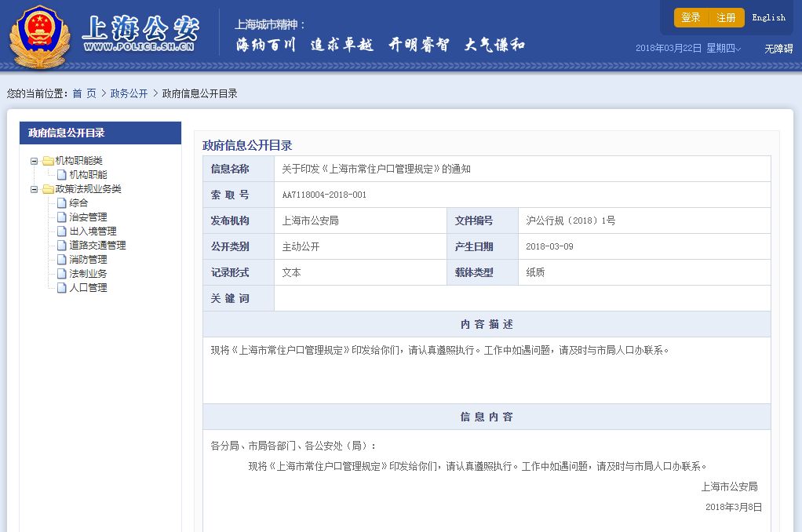This screenshot has width=802, height=532.
Task: Click the document icon beside 综合
Action: (x=62, y=203)
